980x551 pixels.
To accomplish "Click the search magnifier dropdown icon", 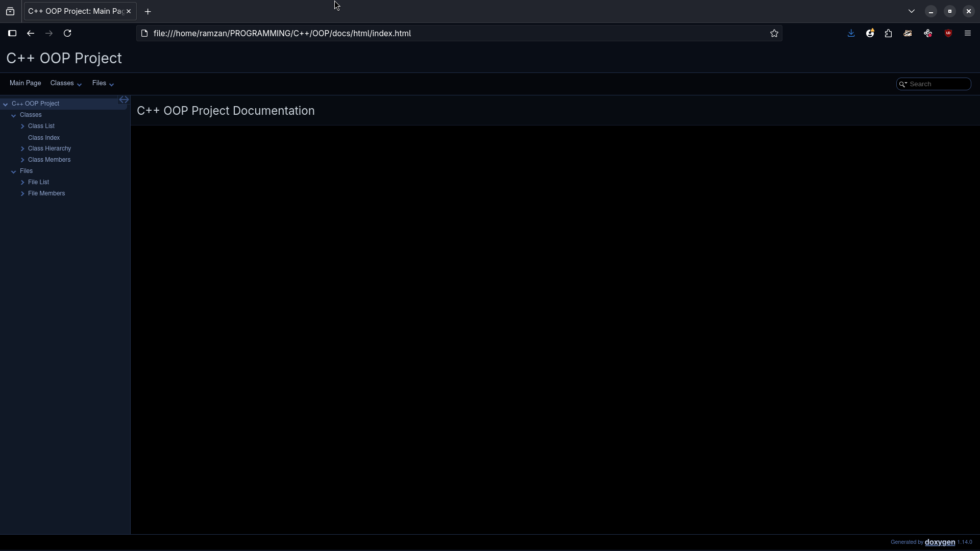I will (902, 84).
